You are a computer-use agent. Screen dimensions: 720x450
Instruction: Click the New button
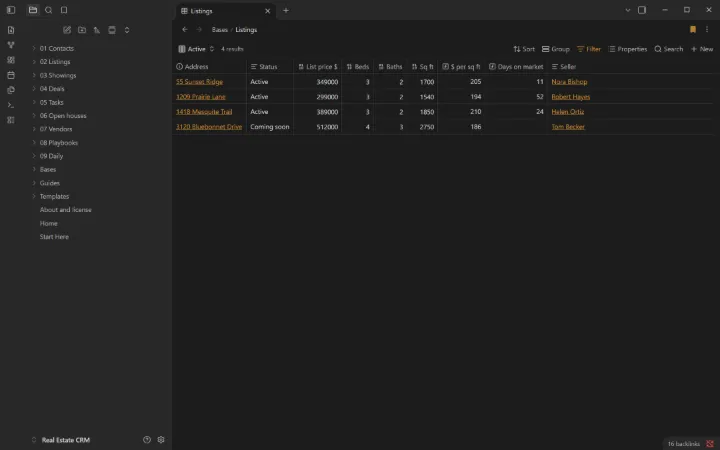pos(702,49)
